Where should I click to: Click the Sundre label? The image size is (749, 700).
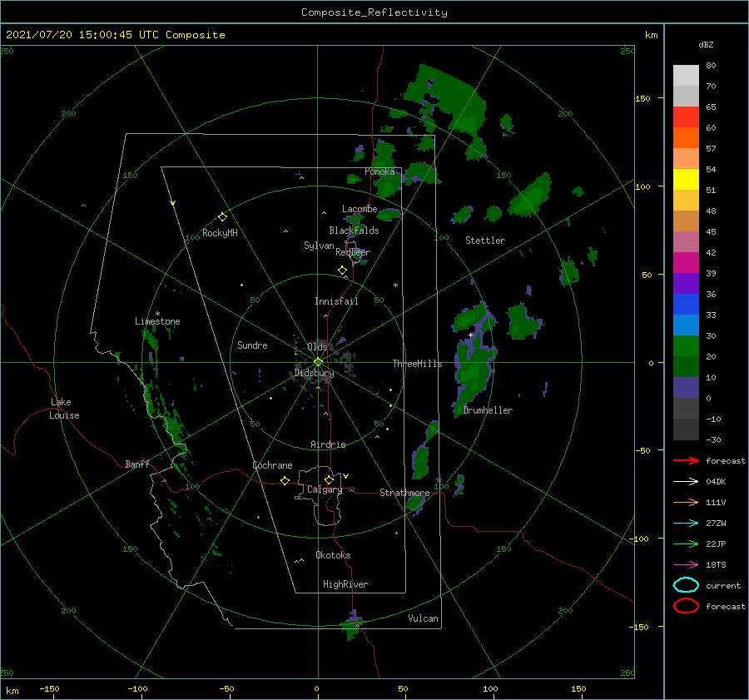click(x=252, y=345)
